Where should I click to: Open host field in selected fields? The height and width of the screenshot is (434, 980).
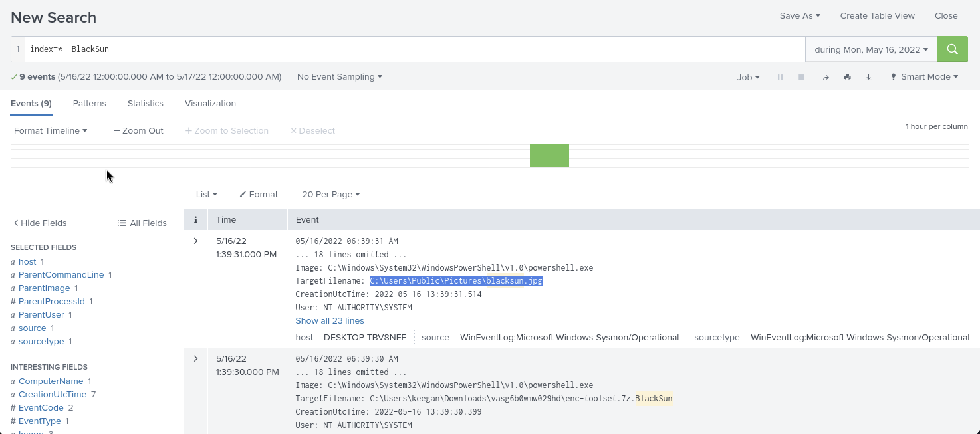click(27, 262)
